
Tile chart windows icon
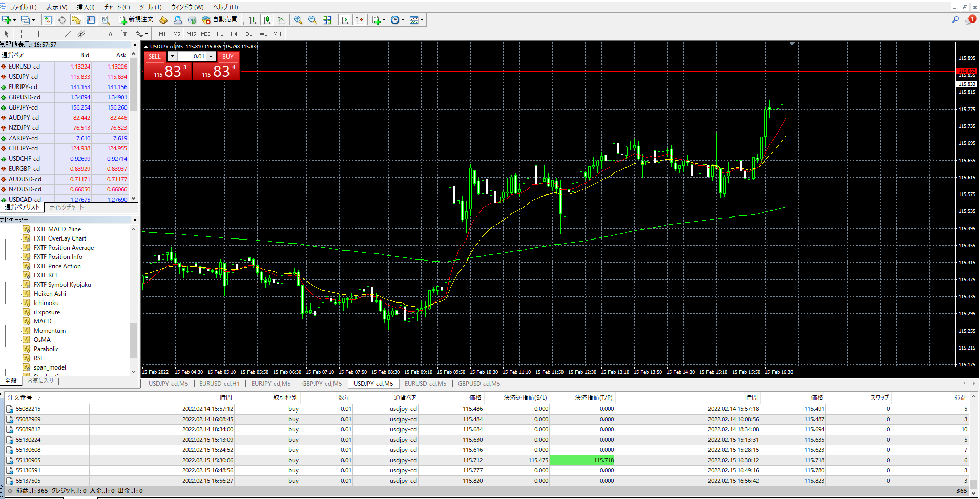click(x=327, y=20)
